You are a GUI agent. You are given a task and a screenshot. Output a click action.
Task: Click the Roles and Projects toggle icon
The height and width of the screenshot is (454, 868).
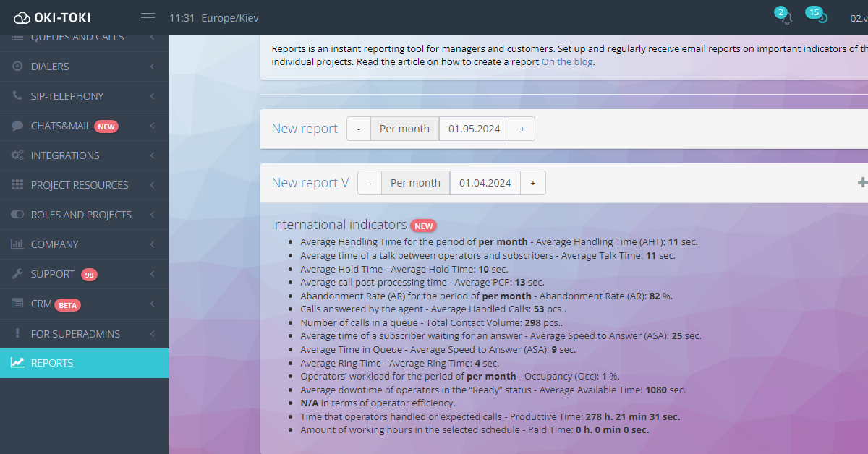pos(17,215)
